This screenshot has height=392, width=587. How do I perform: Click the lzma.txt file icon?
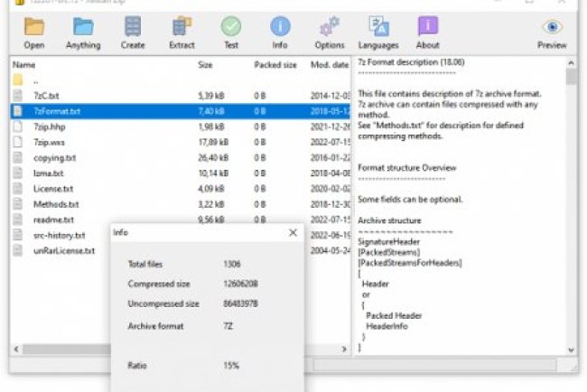coord(17,173)
